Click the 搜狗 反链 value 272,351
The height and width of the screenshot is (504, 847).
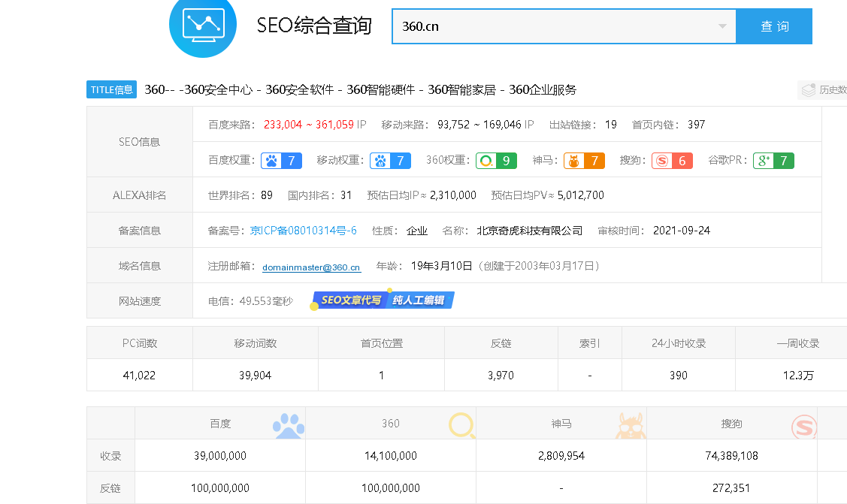click(731, 488)
